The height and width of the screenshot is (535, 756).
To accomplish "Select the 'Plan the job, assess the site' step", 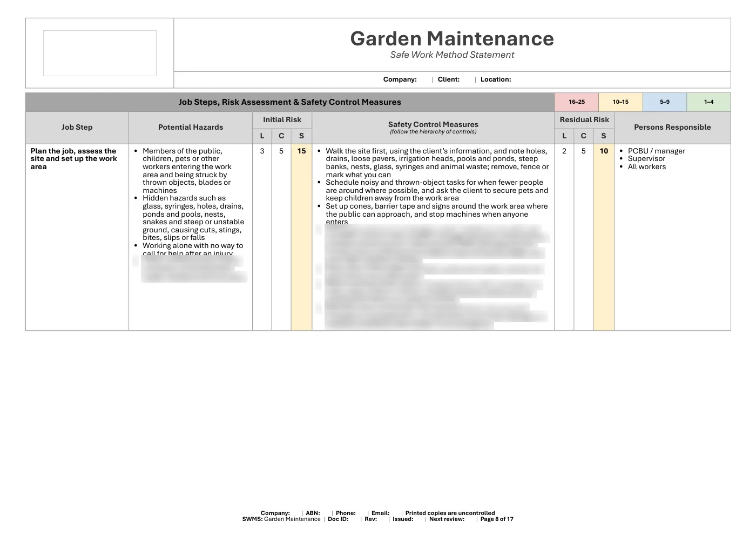I will click(74, 159).
